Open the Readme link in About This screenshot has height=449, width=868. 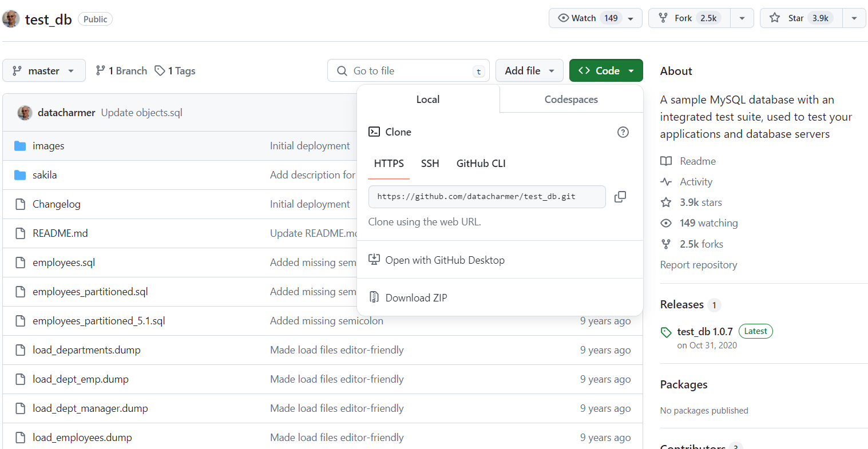pyautogui.click(x=688, y=161)
